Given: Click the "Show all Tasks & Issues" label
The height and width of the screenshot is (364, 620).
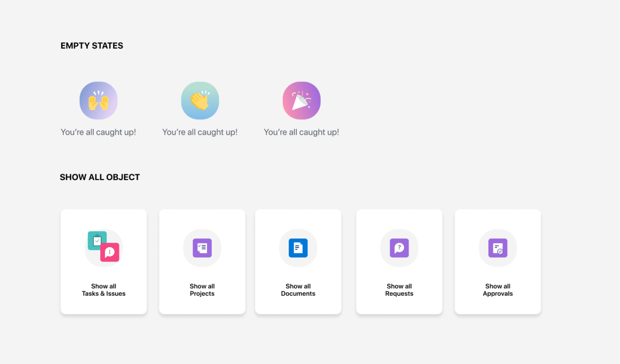Looking at the screenshot, I should (x=104, y=290).
